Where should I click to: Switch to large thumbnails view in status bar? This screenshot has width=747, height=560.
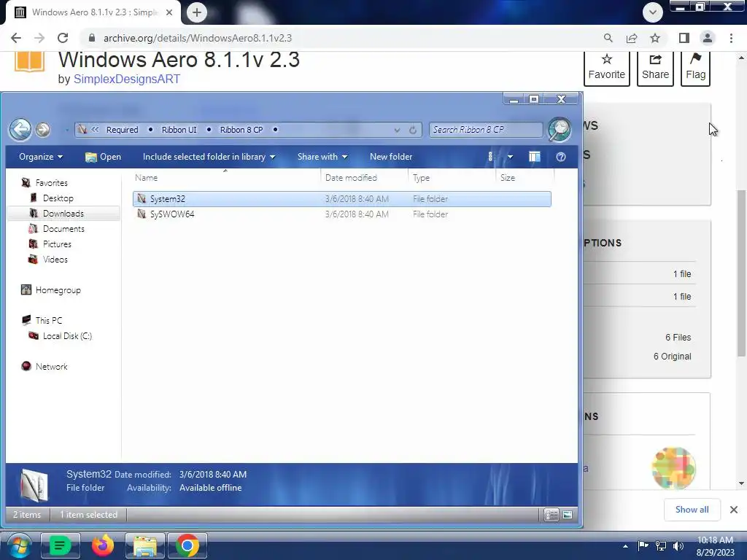567,515
